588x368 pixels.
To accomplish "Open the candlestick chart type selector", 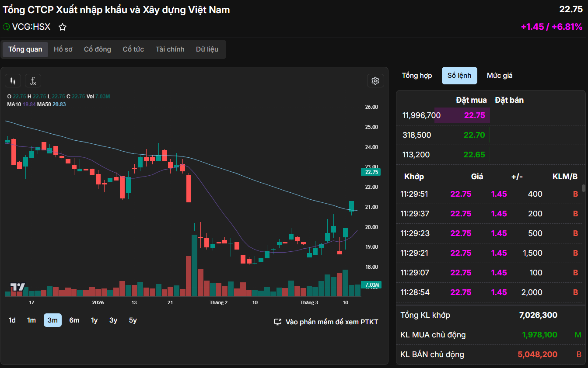I will coord(13,81).
